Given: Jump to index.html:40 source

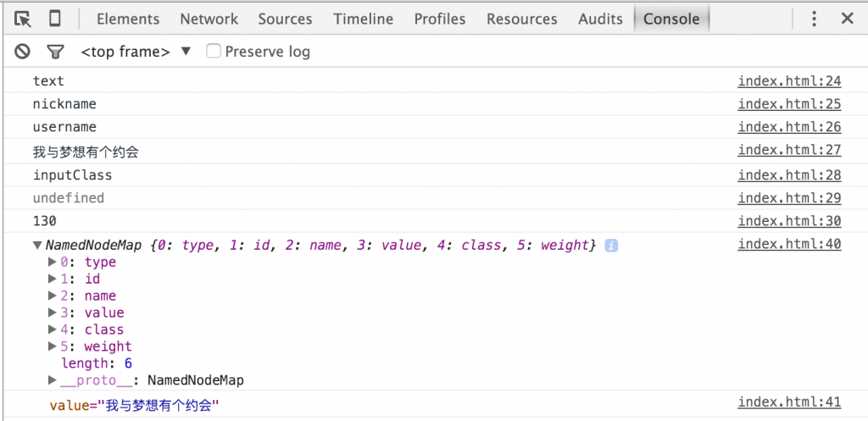Looking at the screenshot, I should [x=789, y=244].
